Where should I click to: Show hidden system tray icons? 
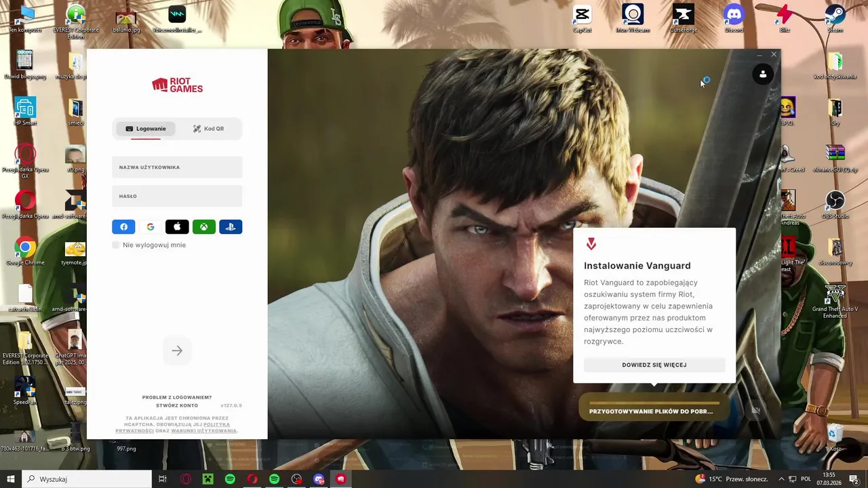coord(782,479)
